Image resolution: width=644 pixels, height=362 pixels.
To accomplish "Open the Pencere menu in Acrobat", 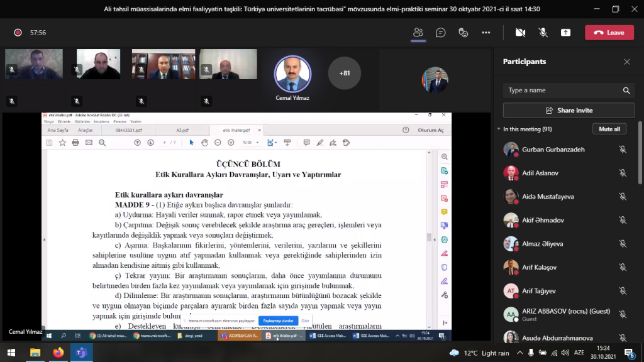I will click(x=120, y=121).
